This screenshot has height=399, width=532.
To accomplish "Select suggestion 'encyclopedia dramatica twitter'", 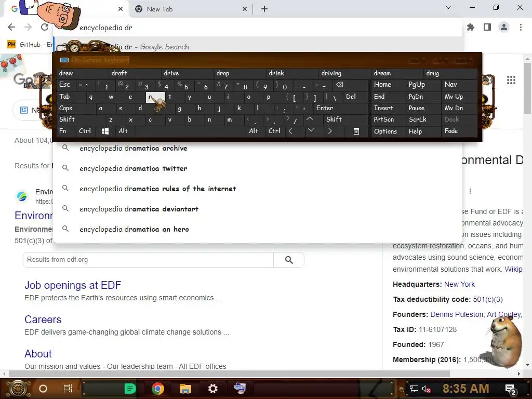I will [x=258, y=169].
